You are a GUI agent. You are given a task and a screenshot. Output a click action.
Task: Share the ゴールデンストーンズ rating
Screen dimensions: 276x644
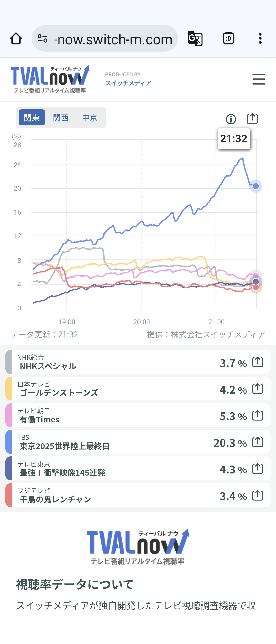click(x=258, y=389)
